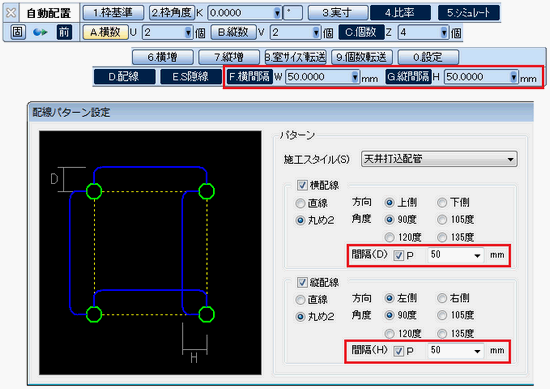Screen dimensions: 550x389
Task: Select 下側 direction radio button
Action: (x=442, y=202)
